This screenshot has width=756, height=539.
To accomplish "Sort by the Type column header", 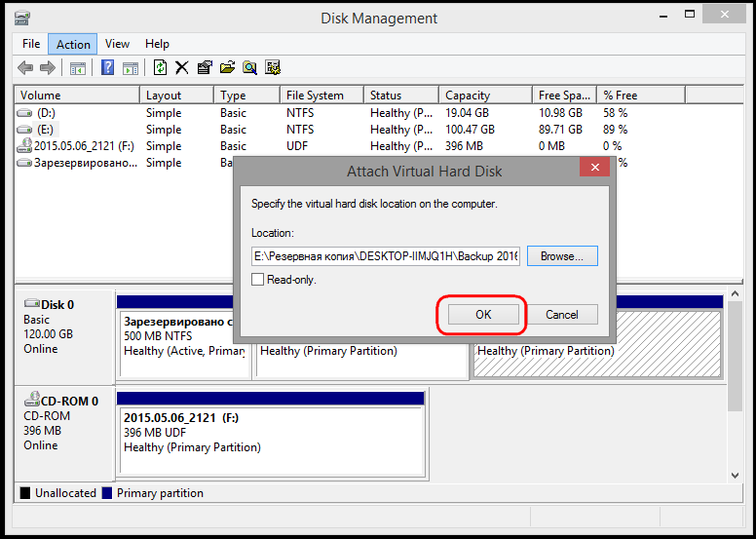I will coord(246,96).
